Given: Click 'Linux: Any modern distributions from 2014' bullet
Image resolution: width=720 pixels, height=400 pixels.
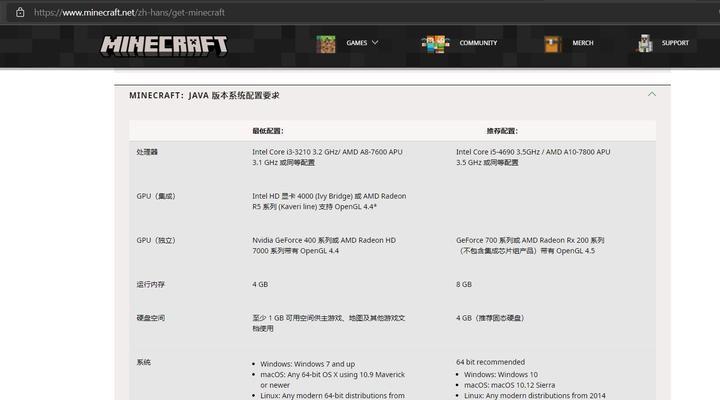Looking at the screenshot, I should tap(534, 395).
